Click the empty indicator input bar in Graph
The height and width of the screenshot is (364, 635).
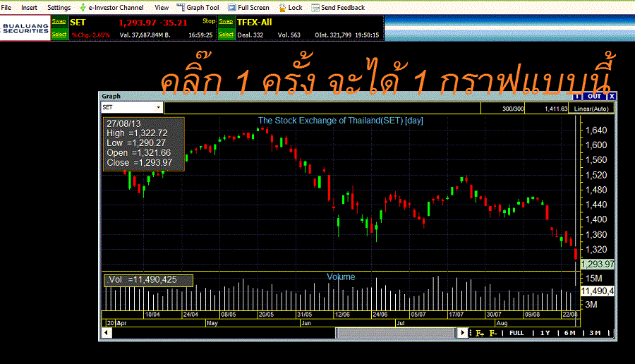pos(322,108)
